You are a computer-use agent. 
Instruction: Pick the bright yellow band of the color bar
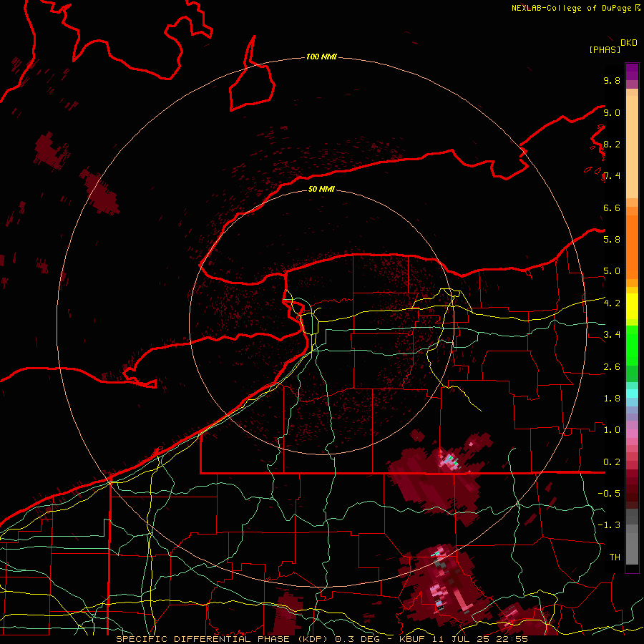point(632,306)
